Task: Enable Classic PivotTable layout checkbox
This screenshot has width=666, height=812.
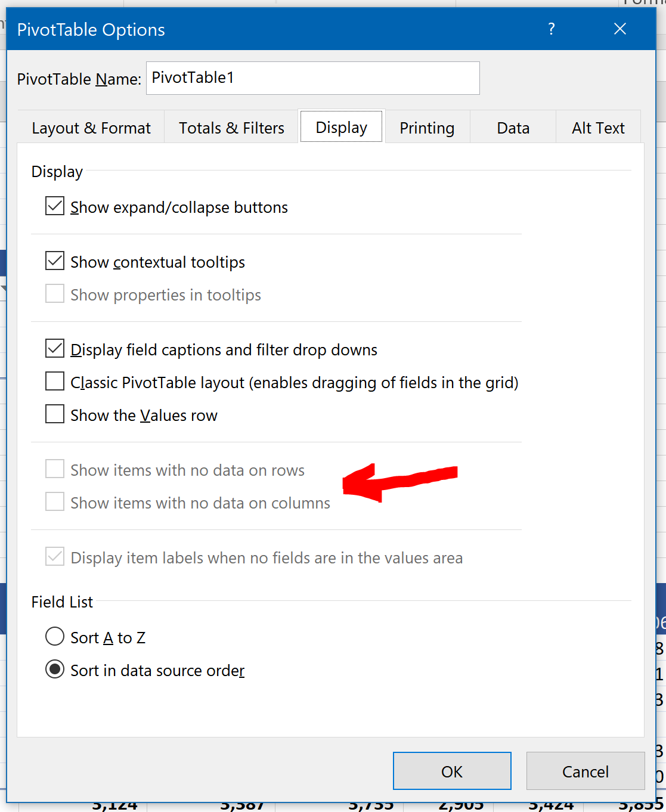Action: click(55, 382)
